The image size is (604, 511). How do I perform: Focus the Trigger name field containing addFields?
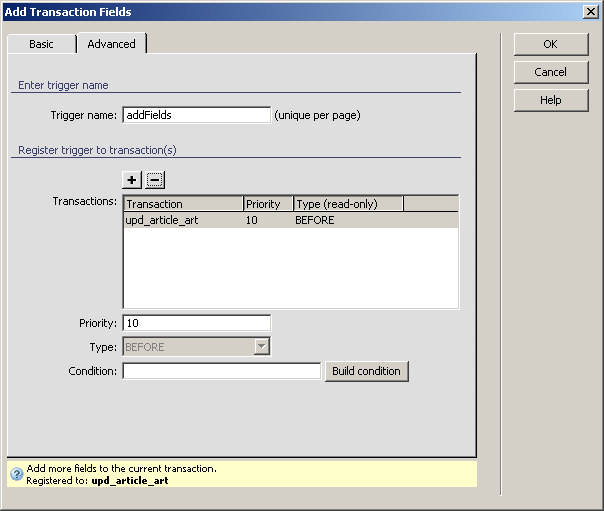click(196, 115)
